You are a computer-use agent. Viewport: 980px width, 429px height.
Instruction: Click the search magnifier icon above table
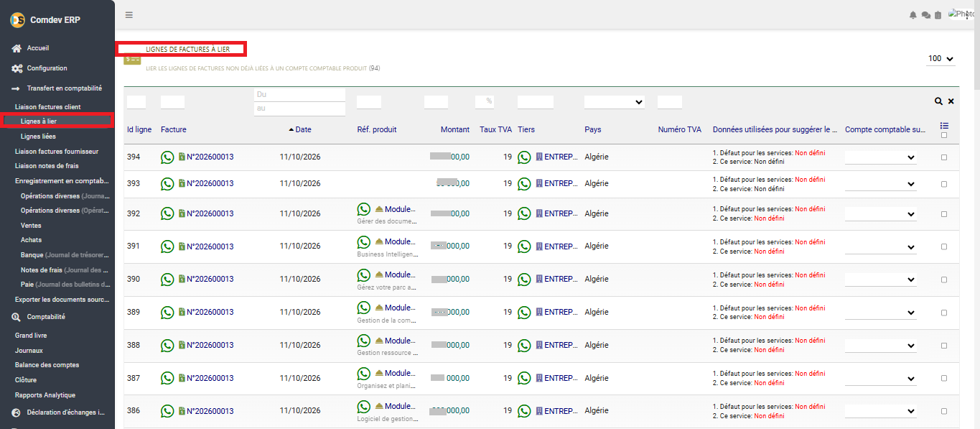click(938, 102)
